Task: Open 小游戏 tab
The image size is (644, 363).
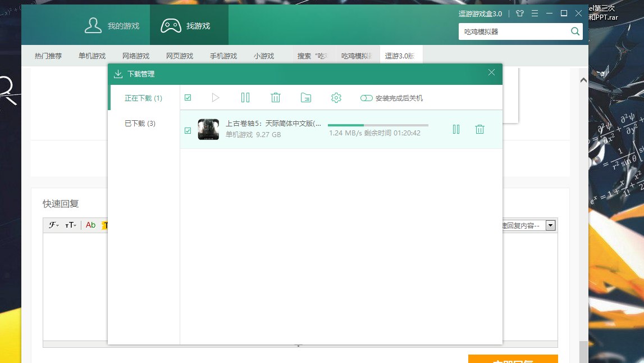Action: 264,56
